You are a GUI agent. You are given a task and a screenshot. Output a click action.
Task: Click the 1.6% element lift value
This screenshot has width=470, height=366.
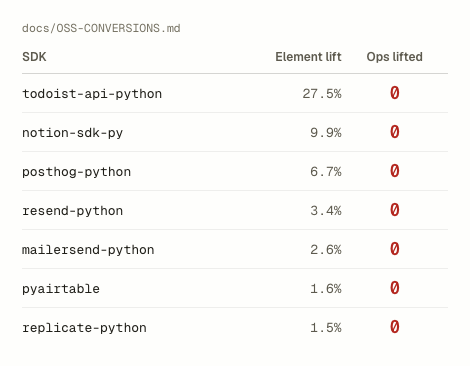326,289
